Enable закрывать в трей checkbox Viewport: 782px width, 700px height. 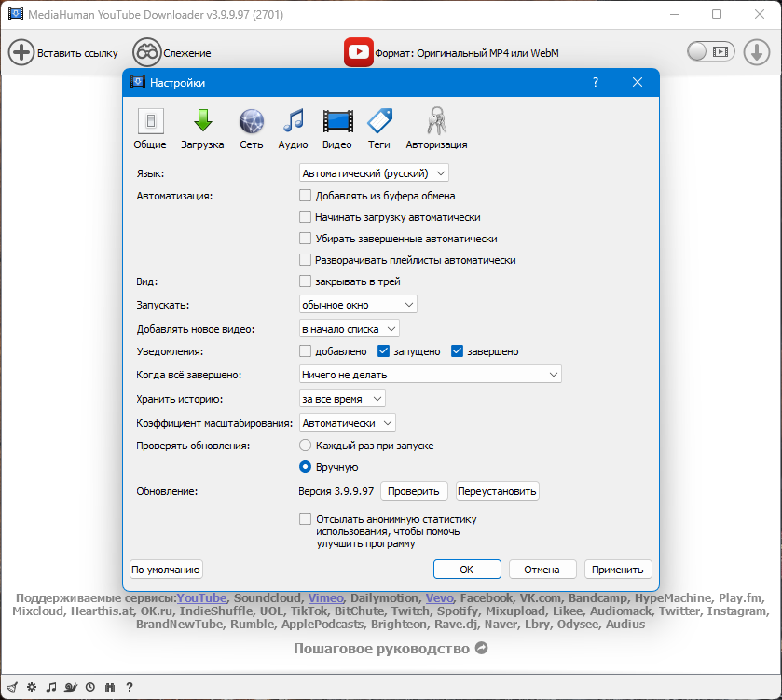(x=305, y=281)
